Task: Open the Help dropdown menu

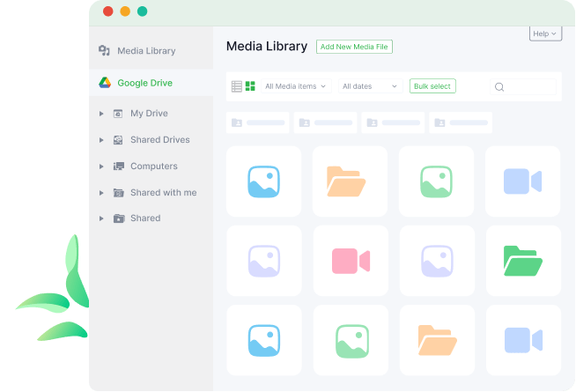Action: point(544,33)
